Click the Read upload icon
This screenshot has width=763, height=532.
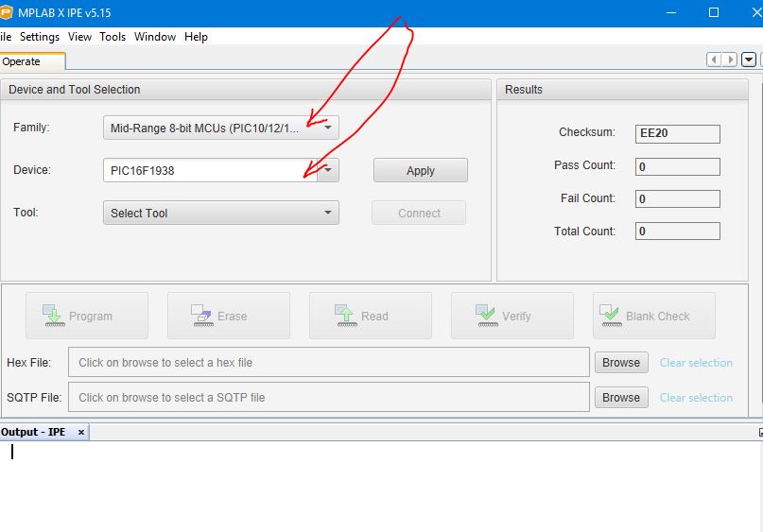[x=345, y=316]
